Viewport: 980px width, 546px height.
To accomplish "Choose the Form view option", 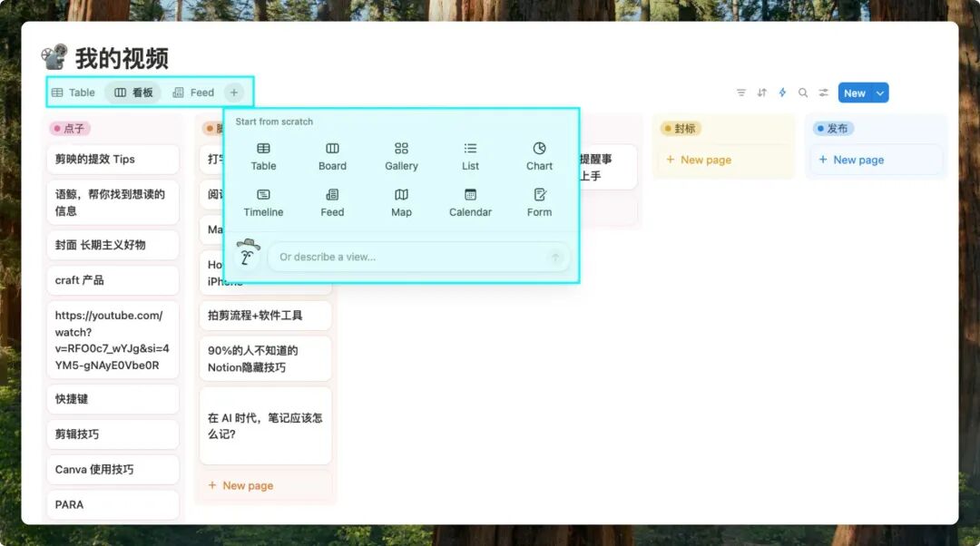I will [539, 202].
